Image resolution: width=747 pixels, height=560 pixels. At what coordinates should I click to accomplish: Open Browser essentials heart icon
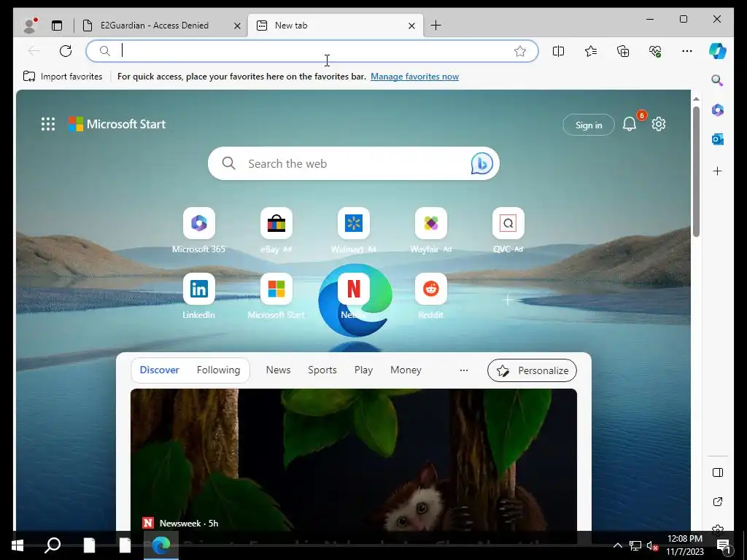coord(655,51)
